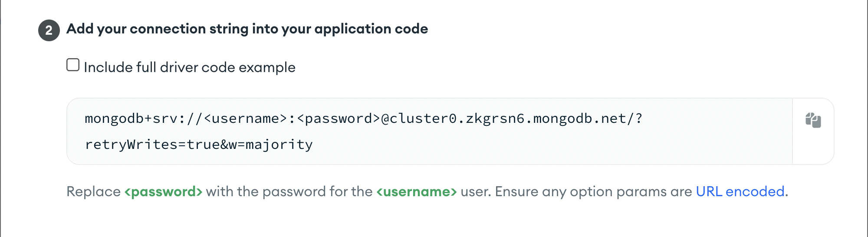Viewport: 868px width, 237px height.
Task: Click <username> placeholder in the connection string
Action: click(245, 118)
